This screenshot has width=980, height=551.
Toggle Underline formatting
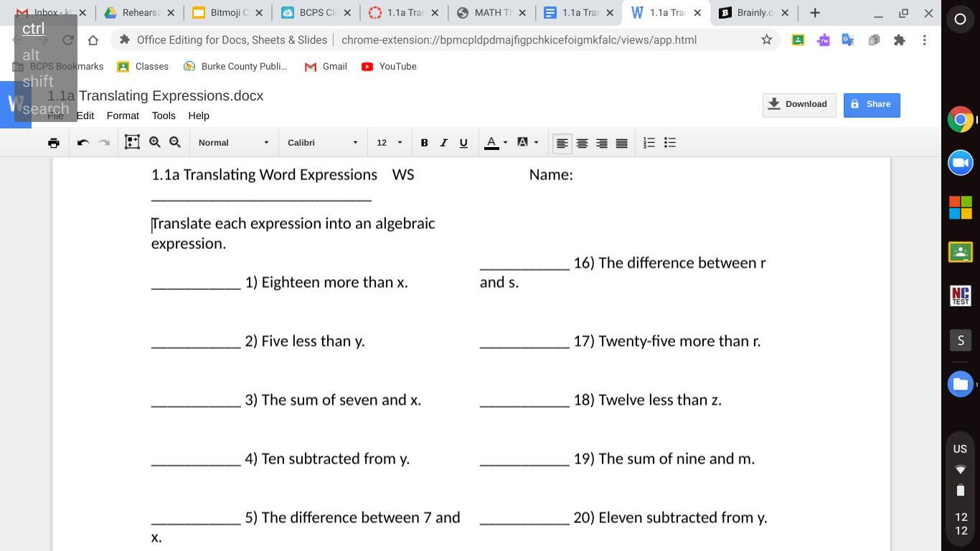pyautogui.click(x=463, y=143)
